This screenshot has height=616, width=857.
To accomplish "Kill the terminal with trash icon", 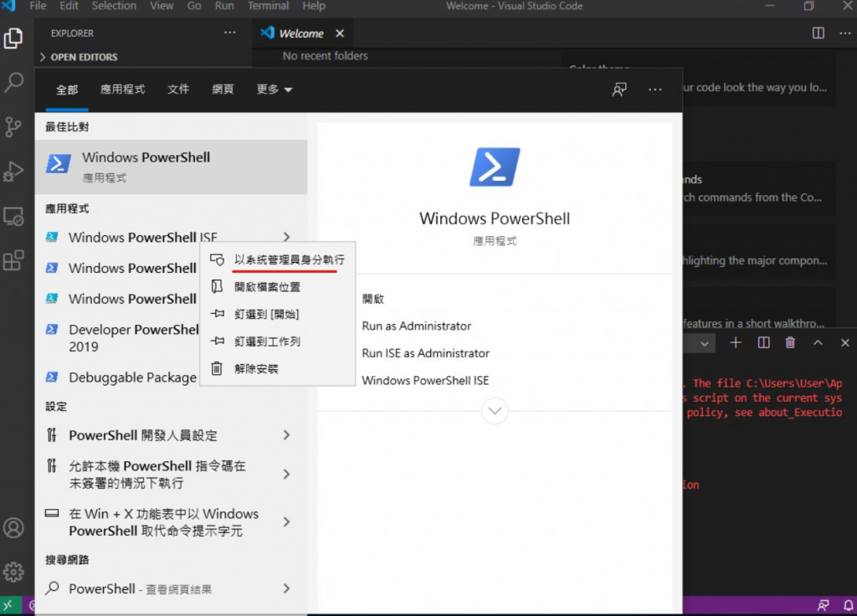I will coord(790,342).
